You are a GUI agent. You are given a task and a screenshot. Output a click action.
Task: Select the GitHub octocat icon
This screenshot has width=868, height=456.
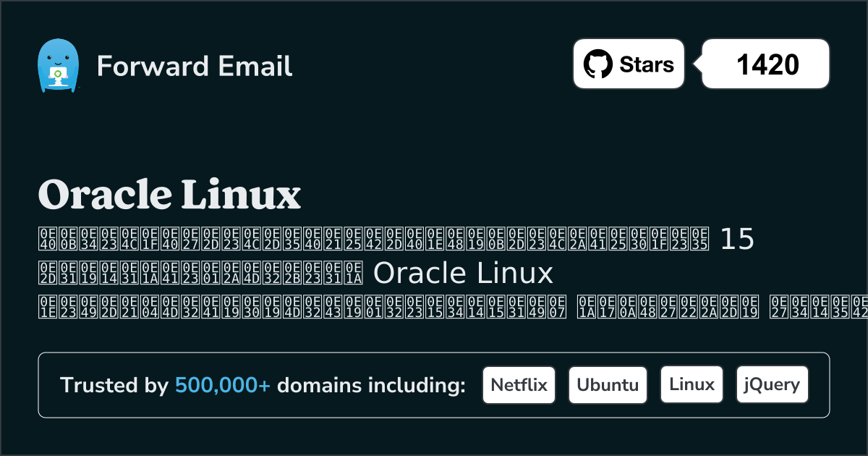tap(597, 64)
